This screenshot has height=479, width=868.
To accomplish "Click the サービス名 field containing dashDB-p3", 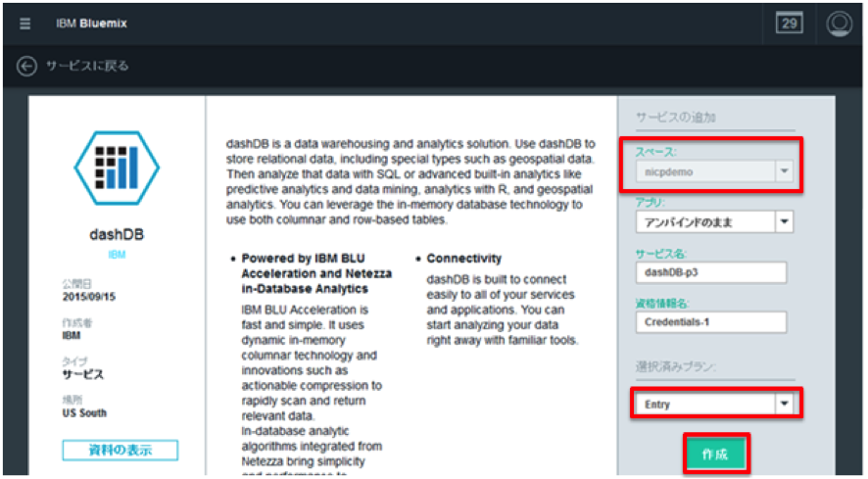I will (x=710, y=272).
